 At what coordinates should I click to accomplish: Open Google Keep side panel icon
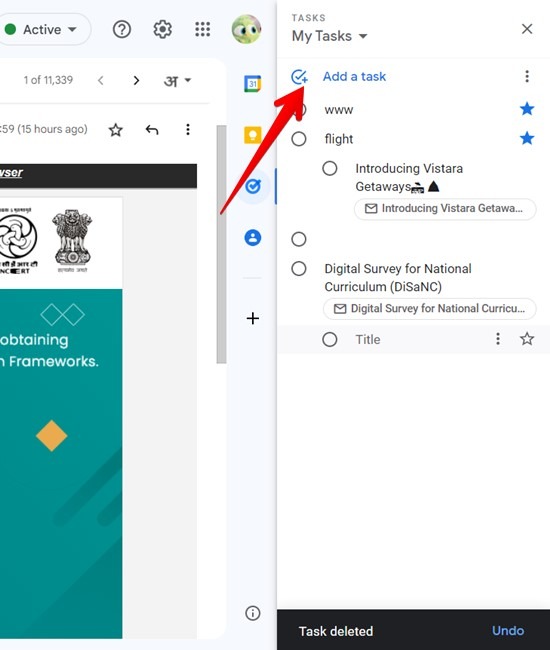[x=252, y=135]
